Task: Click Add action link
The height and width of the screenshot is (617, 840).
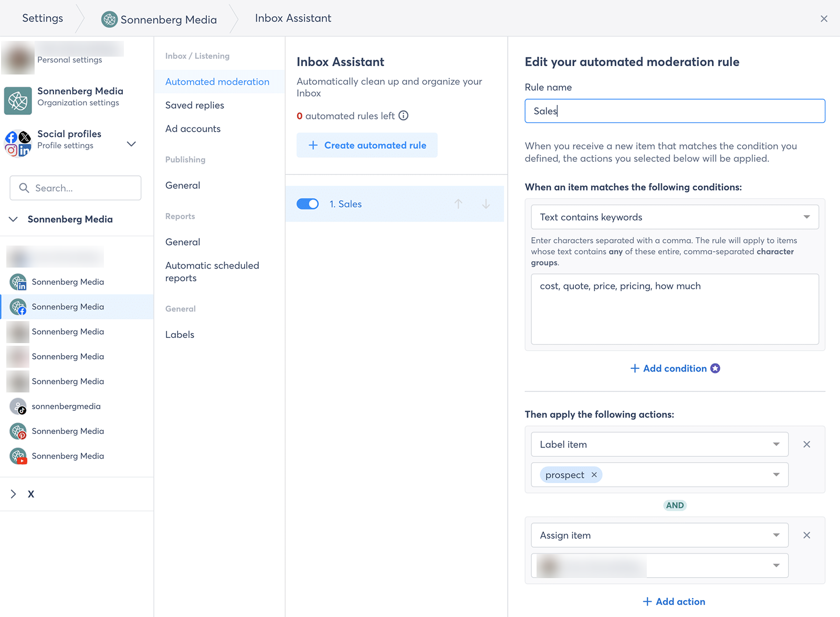Action: pyautogui.click(x=674, y=602)
